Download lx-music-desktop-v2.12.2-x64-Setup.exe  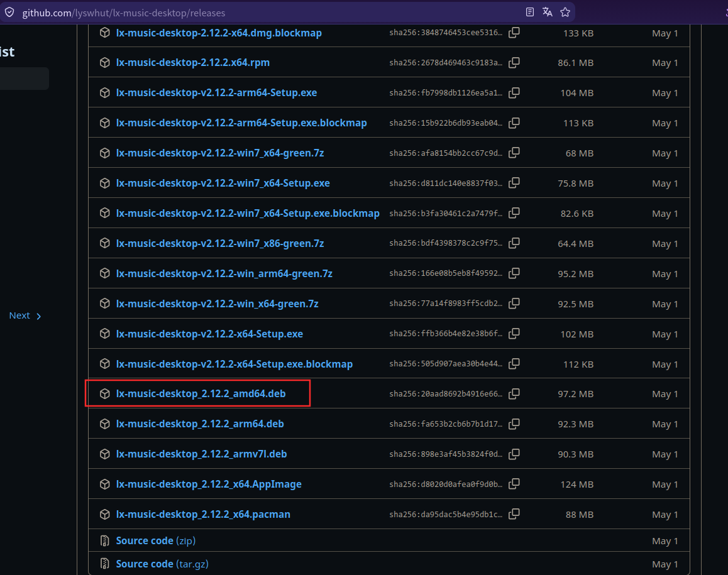(x=209, y=334)
